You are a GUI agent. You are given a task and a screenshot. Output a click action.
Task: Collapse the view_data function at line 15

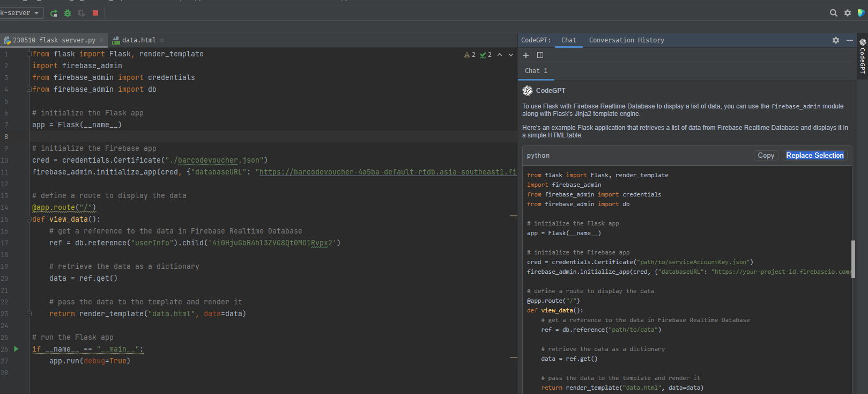pos(29,219)
